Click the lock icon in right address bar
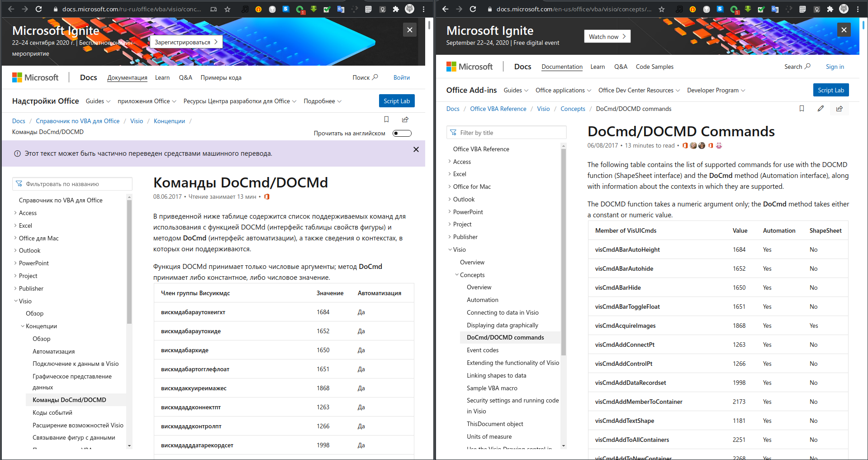Screen dimensions: 868x460 point(490,9)
